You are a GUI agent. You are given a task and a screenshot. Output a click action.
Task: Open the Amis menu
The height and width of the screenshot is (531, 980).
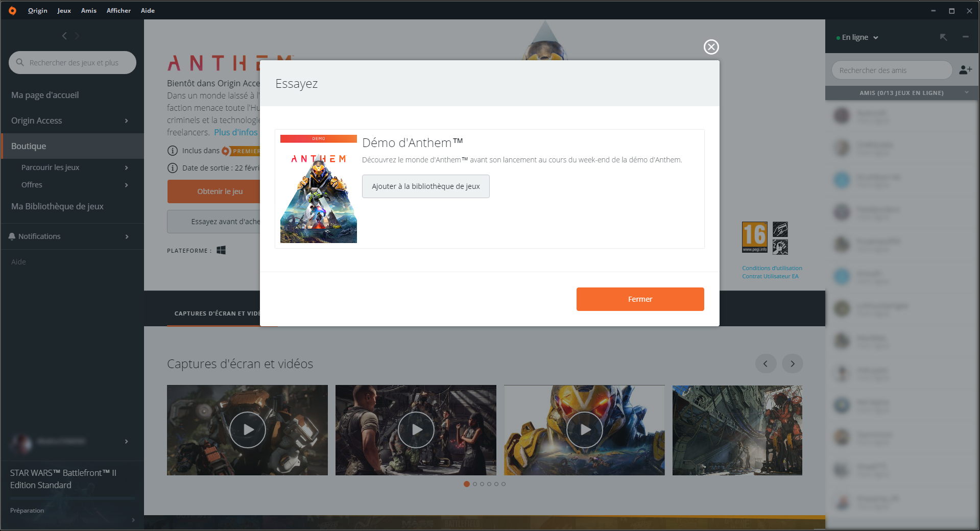89,10
